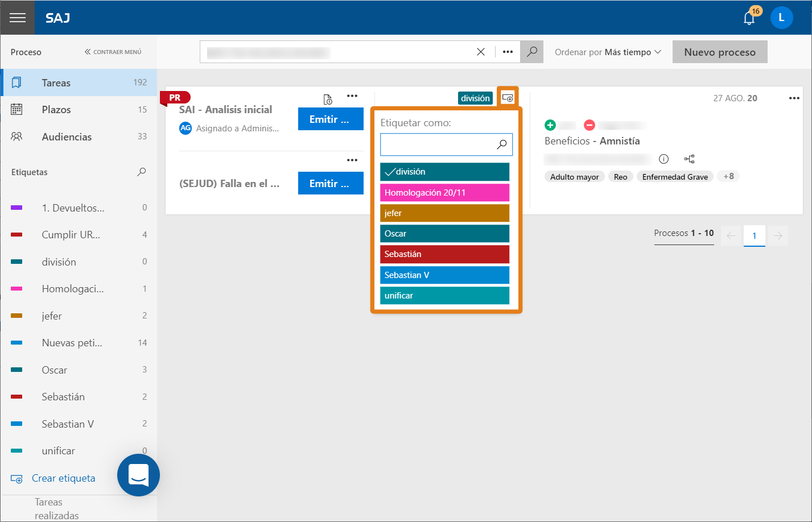Toggle the red minus party indicator
Screen dimensions: 812x522
tap(589, 125)
